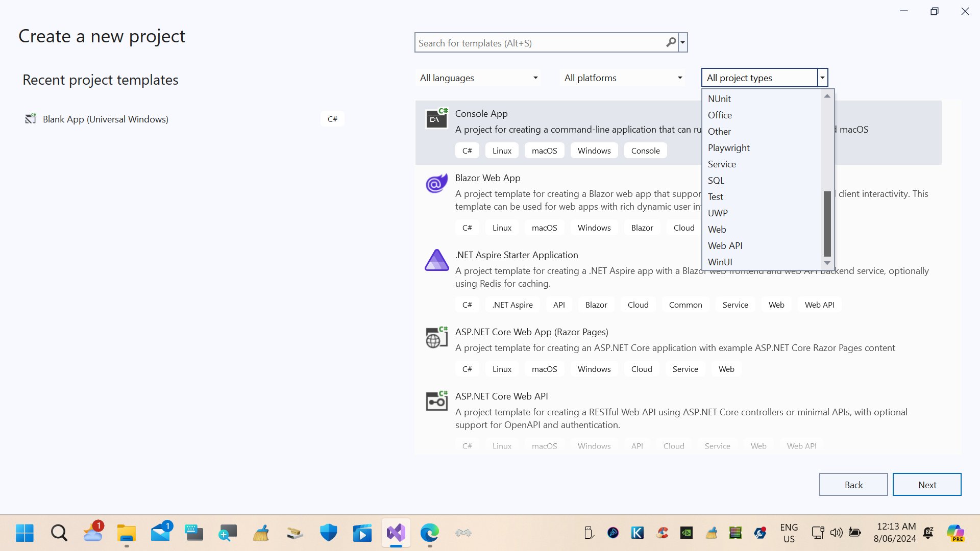Click the Console App template icon
980x551 pixels.
coord(437,118)
